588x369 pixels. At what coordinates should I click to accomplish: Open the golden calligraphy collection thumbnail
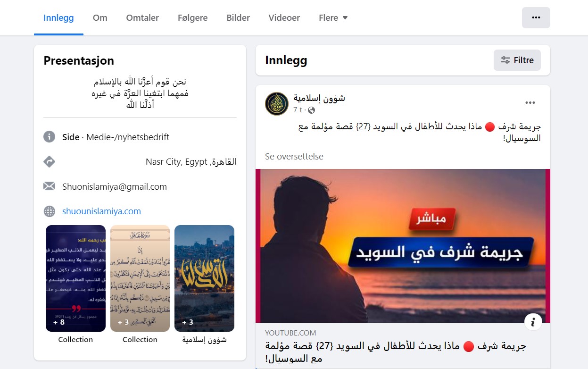pos(204,278)
